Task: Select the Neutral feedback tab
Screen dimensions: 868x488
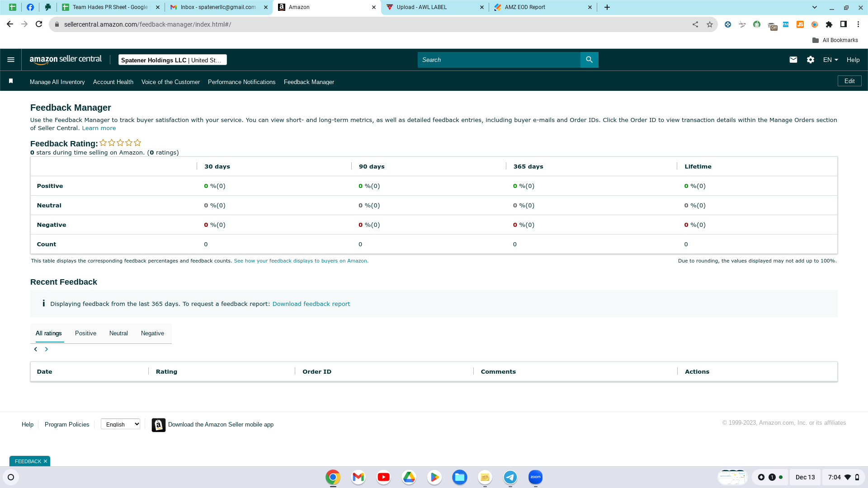Action: click(x=118, y=333)
